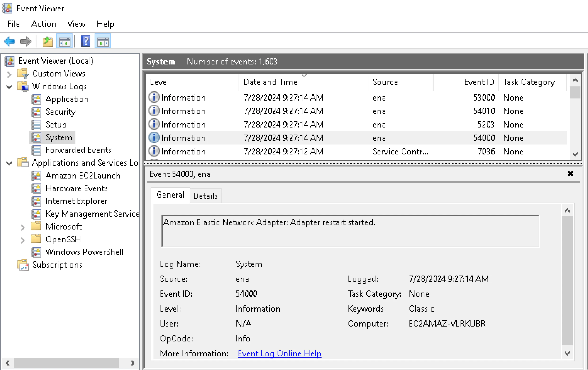The height and width of the screenshot is (370, 588).
Task: Click the Forward arrow toolbar icon
Action: tap(26, 41)
